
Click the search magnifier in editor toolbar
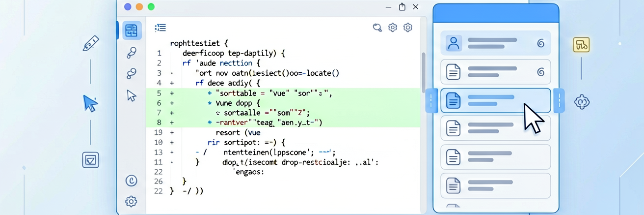pyautogui.click(x=377, y=28)
